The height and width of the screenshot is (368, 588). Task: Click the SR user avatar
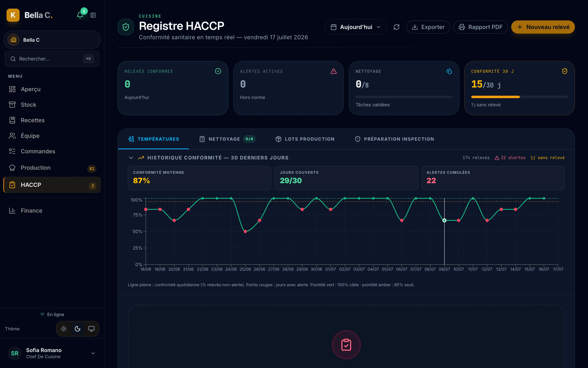[x=14, y=353]
